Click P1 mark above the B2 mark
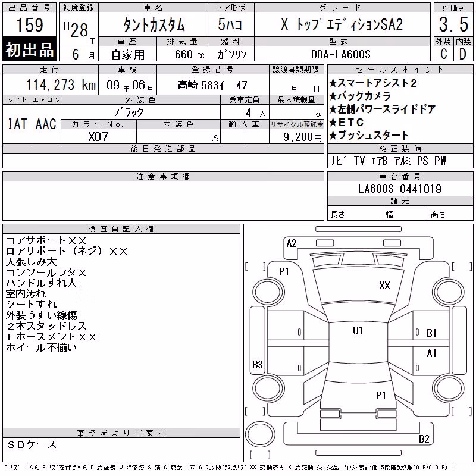 click(381, 396)
